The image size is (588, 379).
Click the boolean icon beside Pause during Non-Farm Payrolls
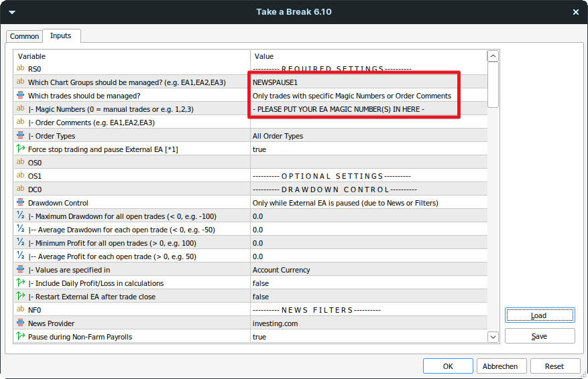(20, 337)
